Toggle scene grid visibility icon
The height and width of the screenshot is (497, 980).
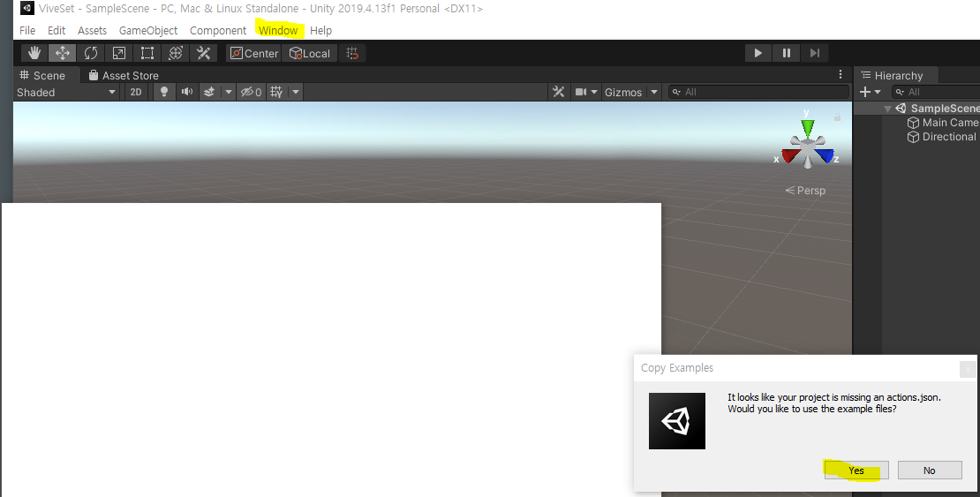276,92
